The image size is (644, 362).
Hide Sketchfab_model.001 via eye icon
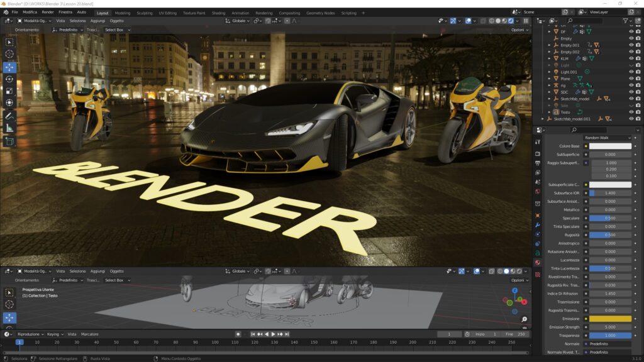pyautogui.click(x=631, y=119)
